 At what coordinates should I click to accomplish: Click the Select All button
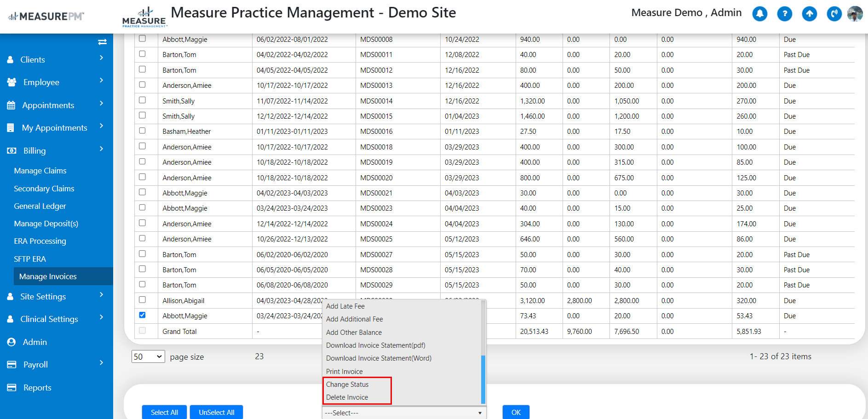point(164,413)
